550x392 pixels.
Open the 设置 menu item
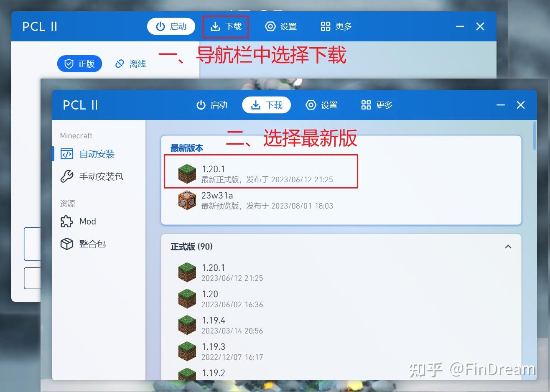tap(322, 105)
